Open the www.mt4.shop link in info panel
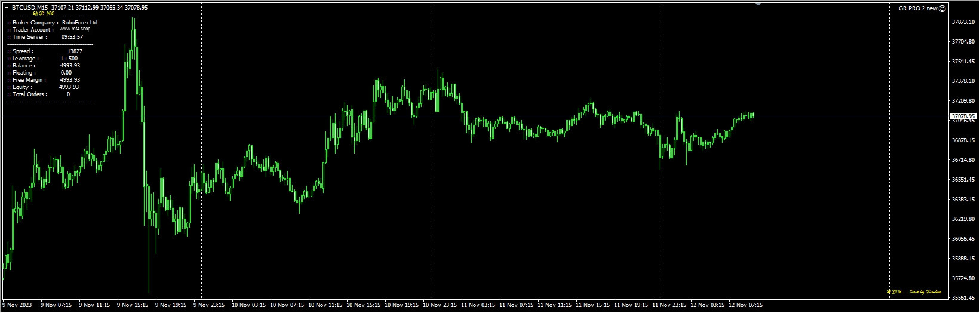The width and height of the screenshot is (980, 313). coord(75,29)
